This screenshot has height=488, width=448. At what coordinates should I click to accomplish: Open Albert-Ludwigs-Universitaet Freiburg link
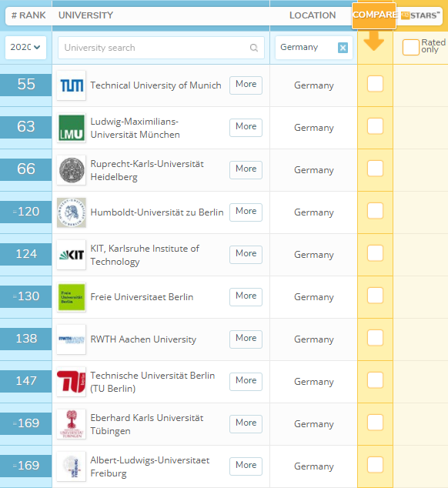[150, 466]
